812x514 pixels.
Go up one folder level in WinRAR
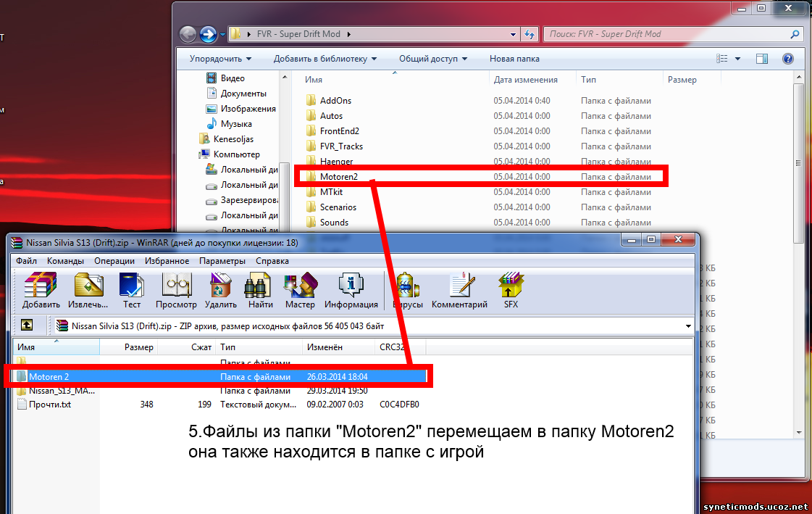[27, 326]
